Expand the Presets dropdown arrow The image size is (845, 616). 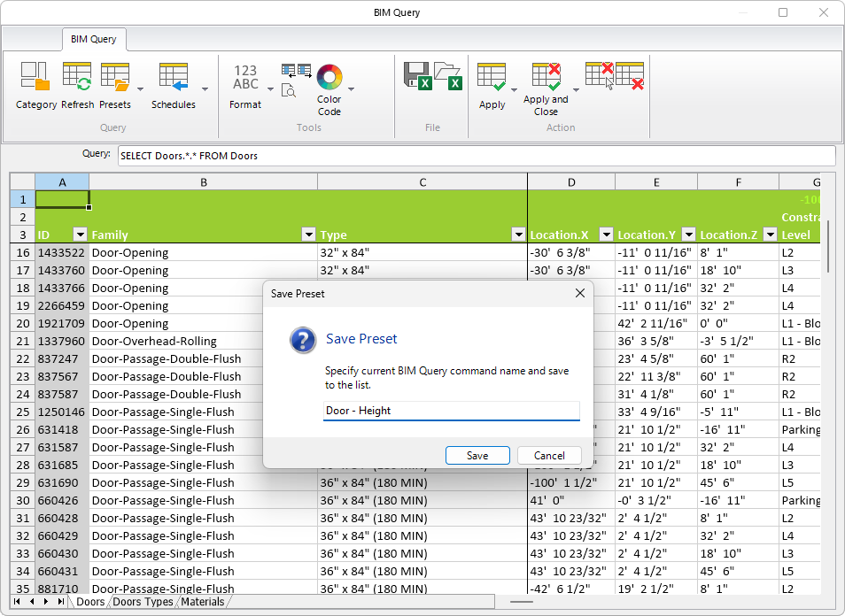[x=140, y=89]
